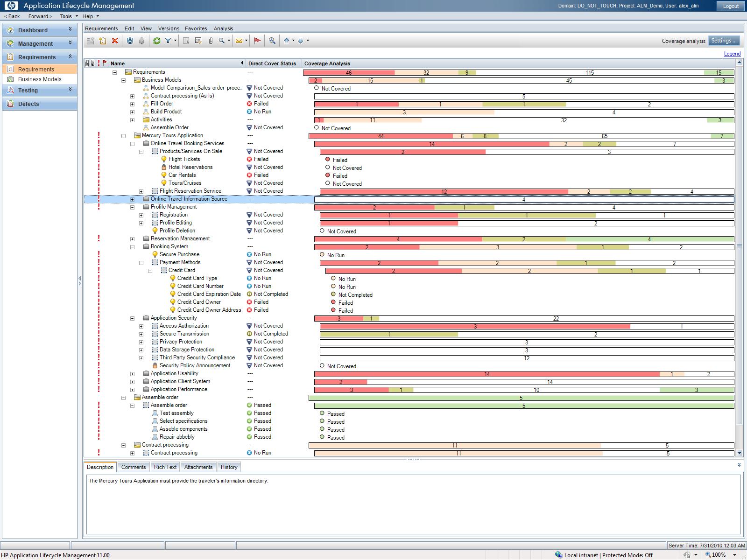Click the Dashboard module icon in sidebar

click(x=11, y=30)
